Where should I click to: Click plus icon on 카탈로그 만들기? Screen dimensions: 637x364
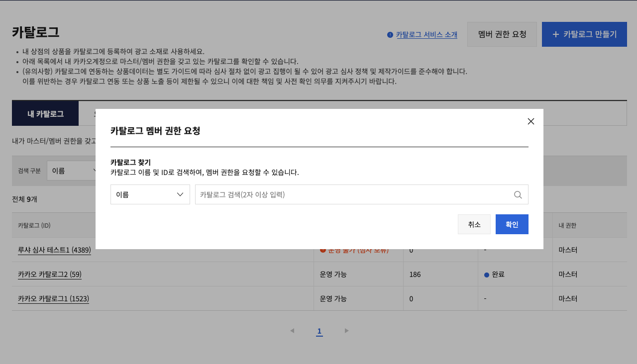point(556,34)
